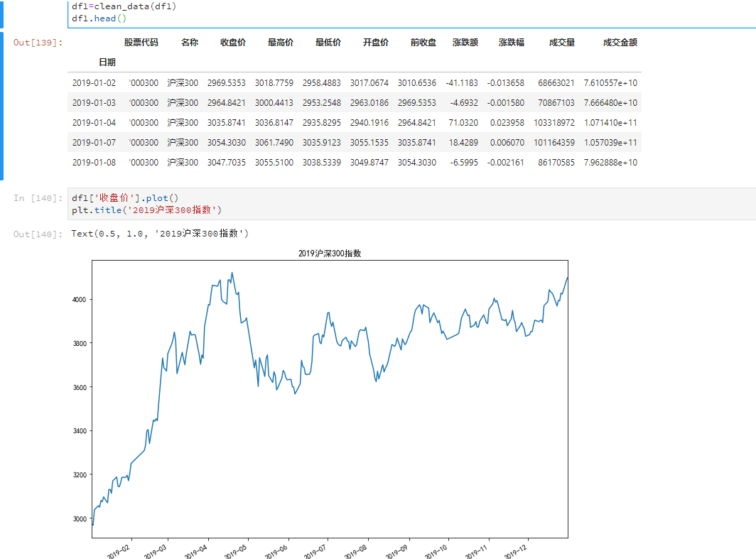Click the 开盘价 column header
756x559 pixels.
click(x=376, y=43)
